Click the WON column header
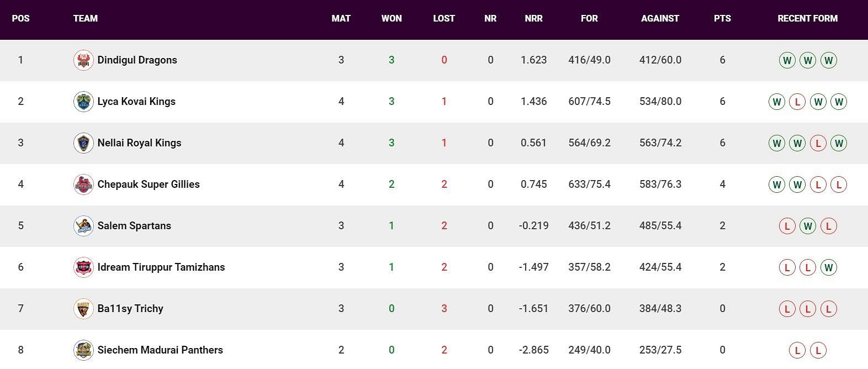Screen dimensions: 868x369 pos(391,18)
